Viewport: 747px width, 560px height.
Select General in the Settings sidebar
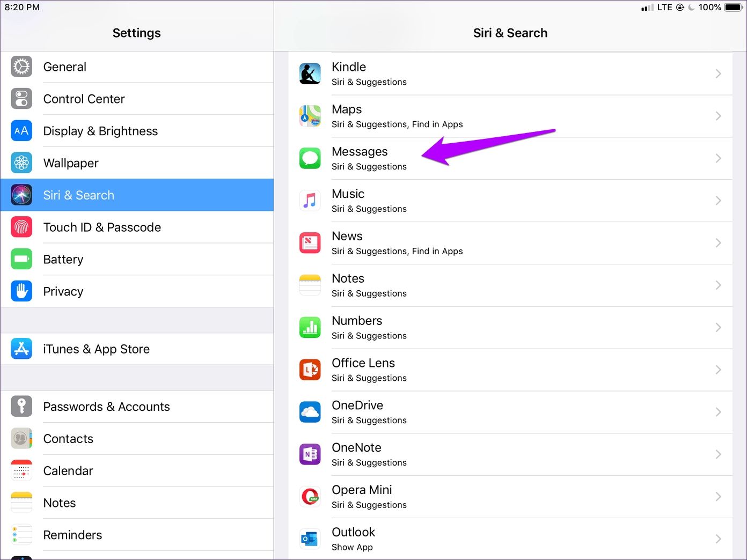137,67
